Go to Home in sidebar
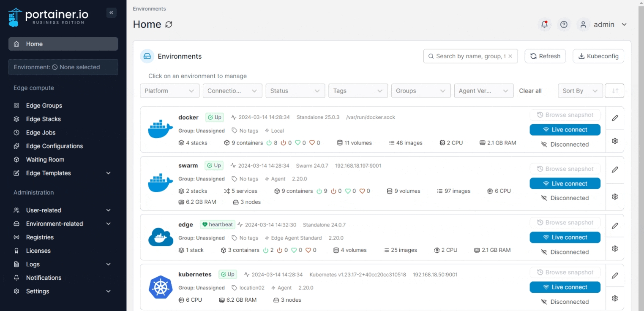 [63, 44]
